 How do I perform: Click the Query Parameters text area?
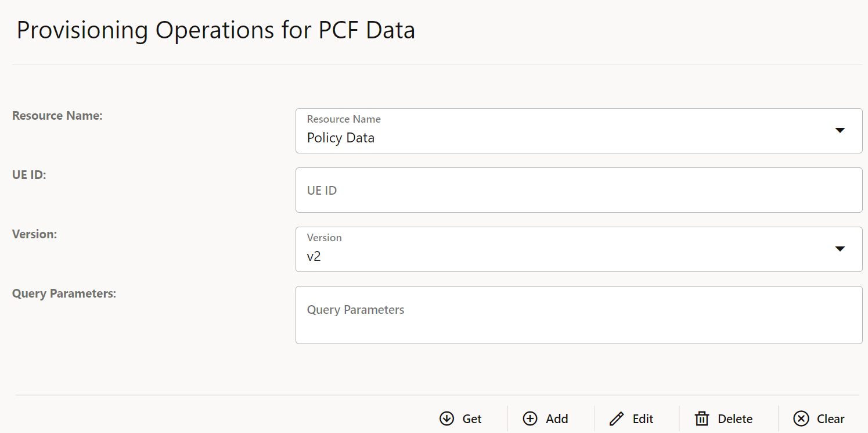[579, 315]
